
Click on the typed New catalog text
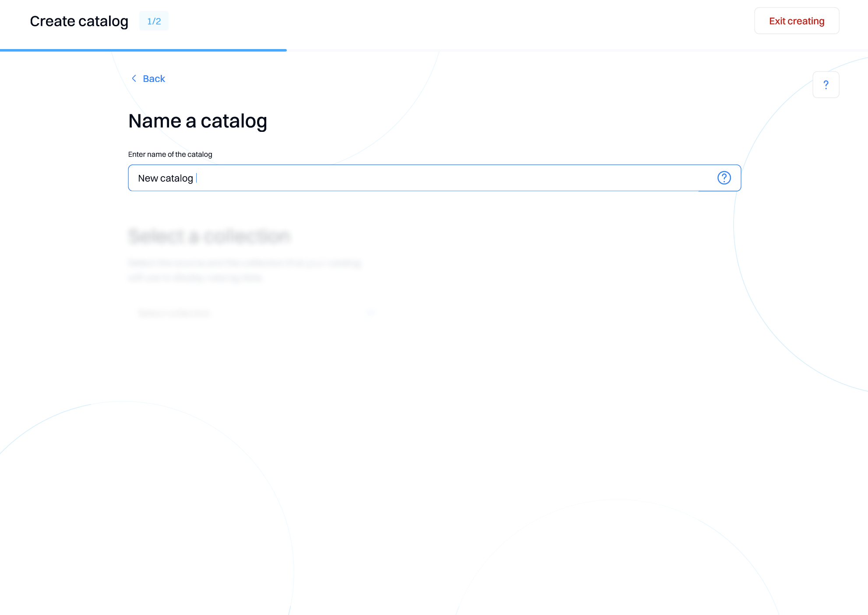165,178
